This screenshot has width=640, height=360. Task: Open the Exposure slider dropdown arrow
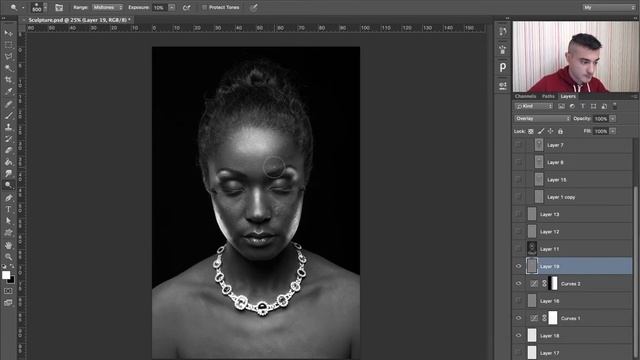point(172,7)
